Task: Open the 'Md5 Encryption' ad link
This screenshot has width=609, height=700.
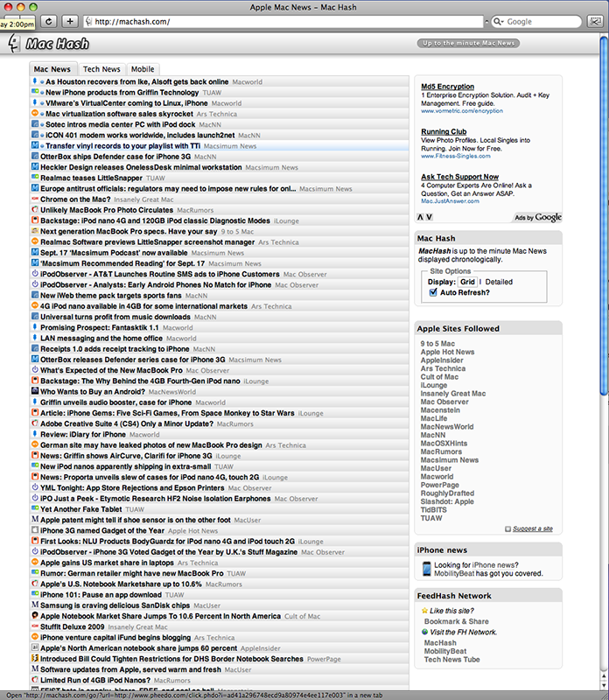Action: [447, 87]
